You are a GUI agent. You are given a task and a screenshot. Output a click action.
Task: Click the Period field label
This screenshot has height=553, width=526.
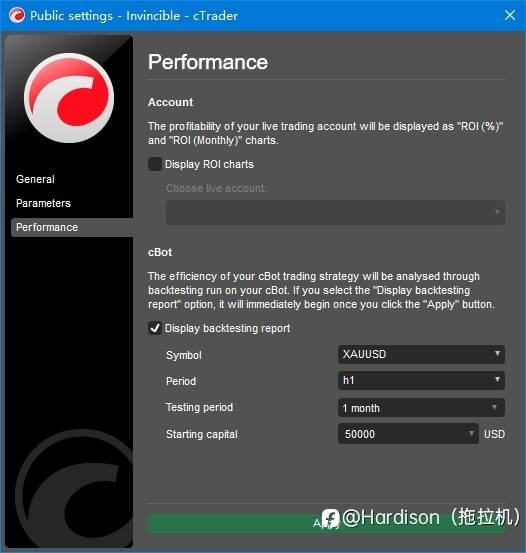pos(181,381)
